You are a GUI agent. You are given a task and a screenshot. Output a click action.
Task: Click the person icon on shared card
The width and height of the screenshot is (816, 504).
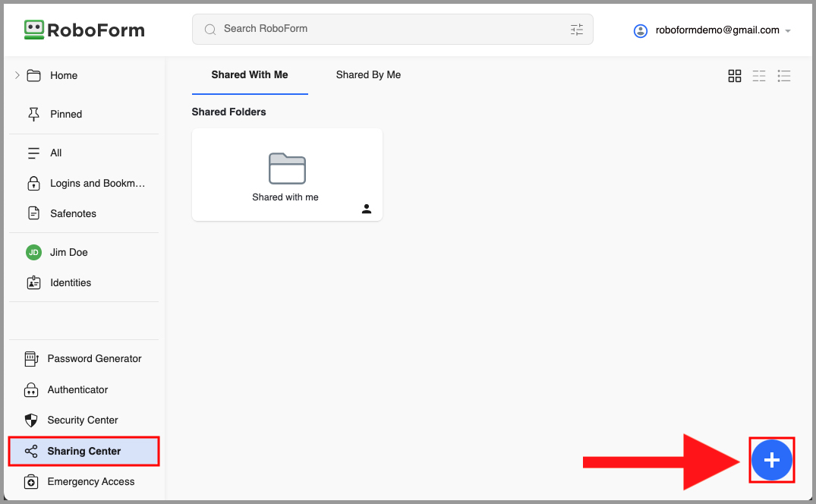click(367, 209)
